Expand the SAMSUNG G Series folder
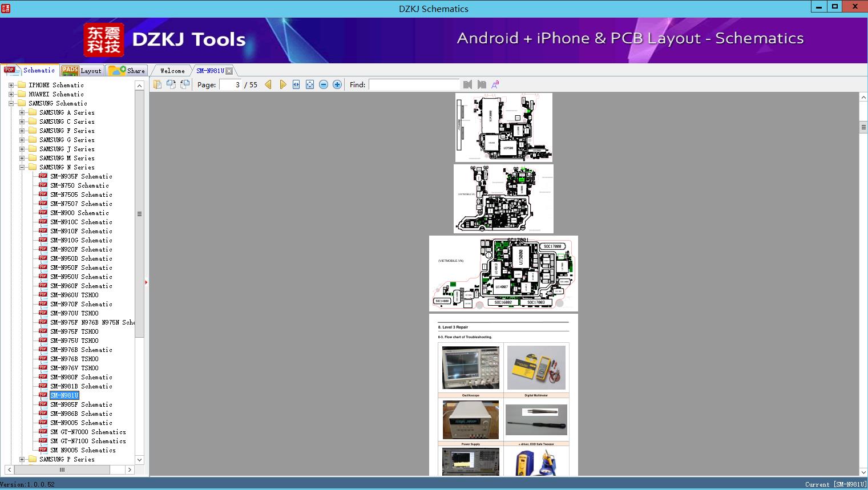The image size is (868, 490). pyautogui.click(x=22, y=140)
